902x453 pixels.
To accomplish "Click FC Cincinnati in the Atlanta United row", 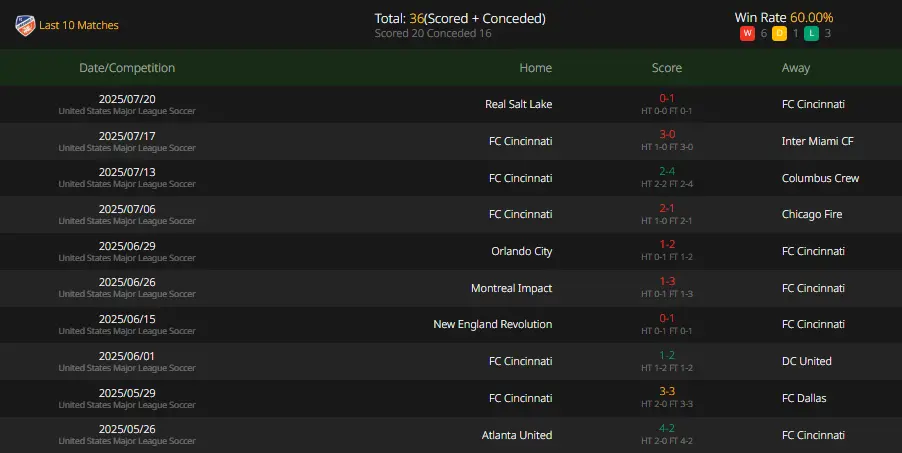I will point(813,435).
